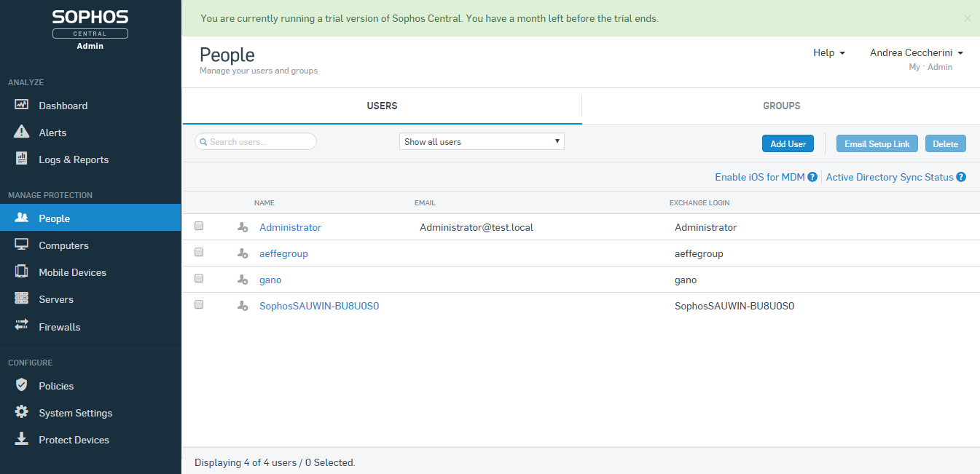This screenshot has width=980, height=474.
Task: Open the Andrea Ceccherini account menu
Action: (x=917, y=52)
